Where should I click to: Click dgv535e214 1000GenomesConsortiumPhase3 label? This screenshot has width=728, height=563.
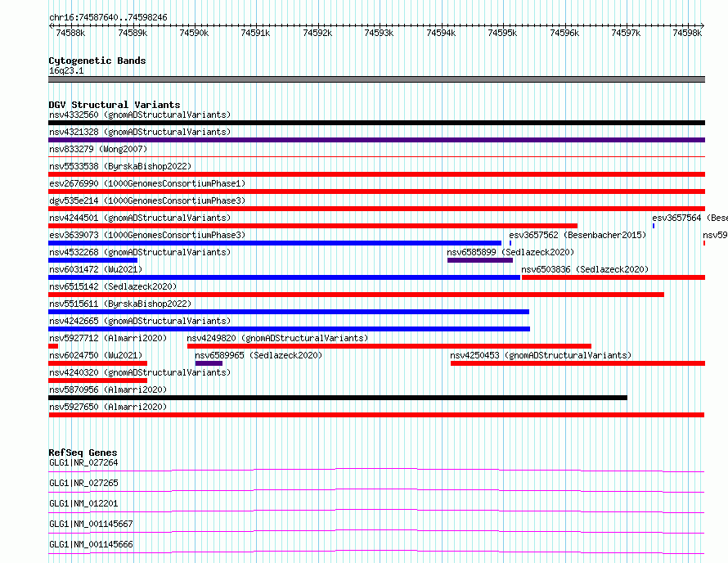point(147,200)
